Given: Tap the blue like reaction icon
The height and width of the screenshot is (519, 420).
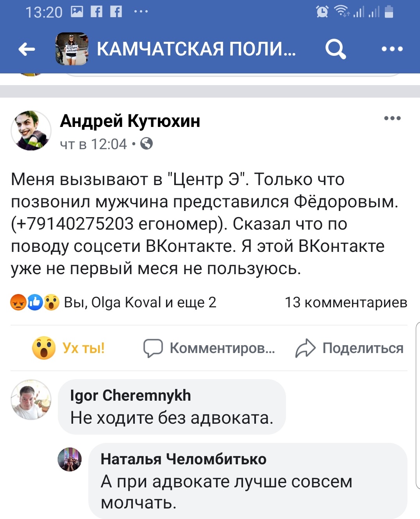Looking at the screenshot, I should (35, 302).
